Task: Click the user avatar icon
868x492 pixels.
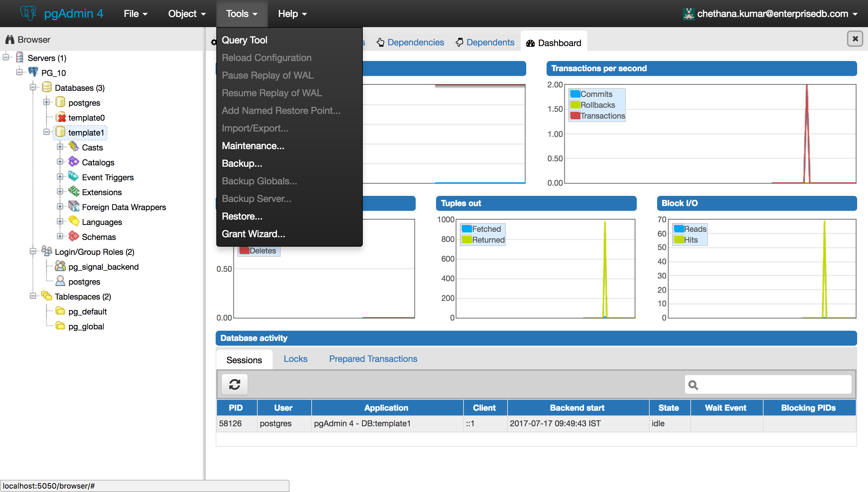Action: (x=688, y=14)
